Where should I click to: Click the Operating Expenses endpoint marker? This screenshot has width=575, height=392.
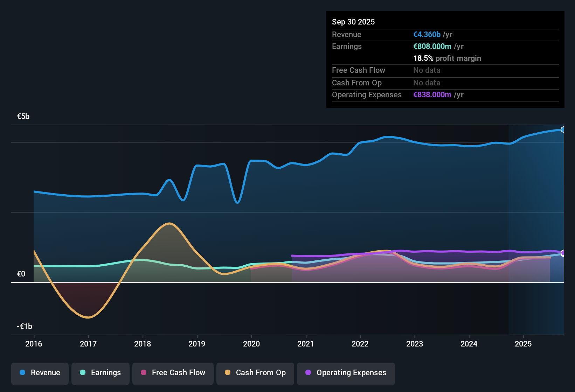[x=563, y=253]
